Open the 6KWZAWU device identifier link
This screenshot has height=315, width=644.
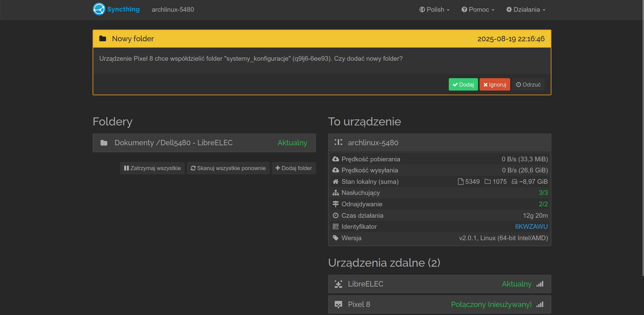point(531,227)
